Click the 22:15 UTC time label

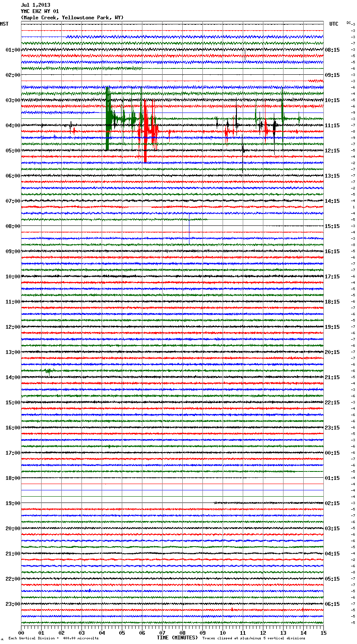point(332,403)
